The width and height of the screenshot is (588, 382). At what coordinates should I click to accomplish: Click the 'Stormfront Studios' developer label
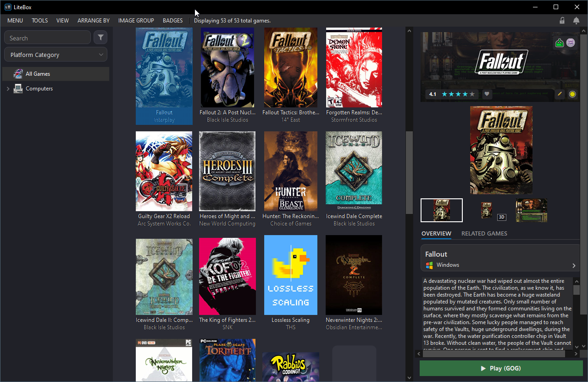click(x=354, y=120)
